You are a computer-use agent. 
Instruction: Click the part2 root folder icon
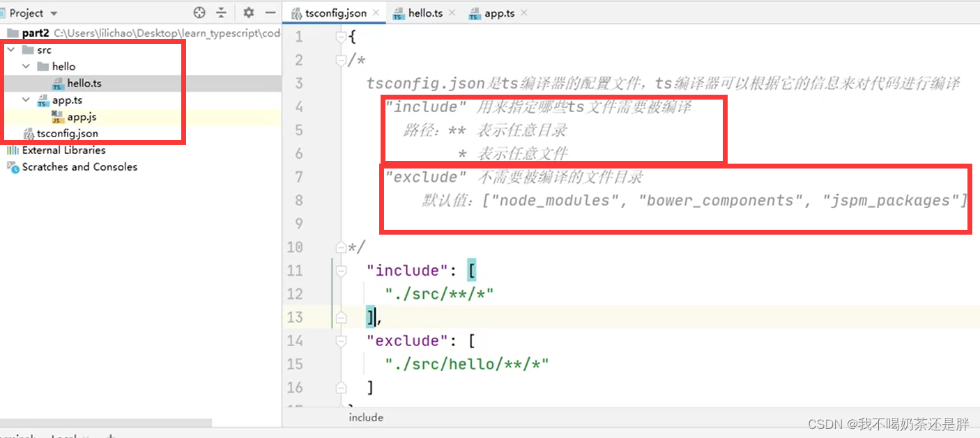[13, 33]
